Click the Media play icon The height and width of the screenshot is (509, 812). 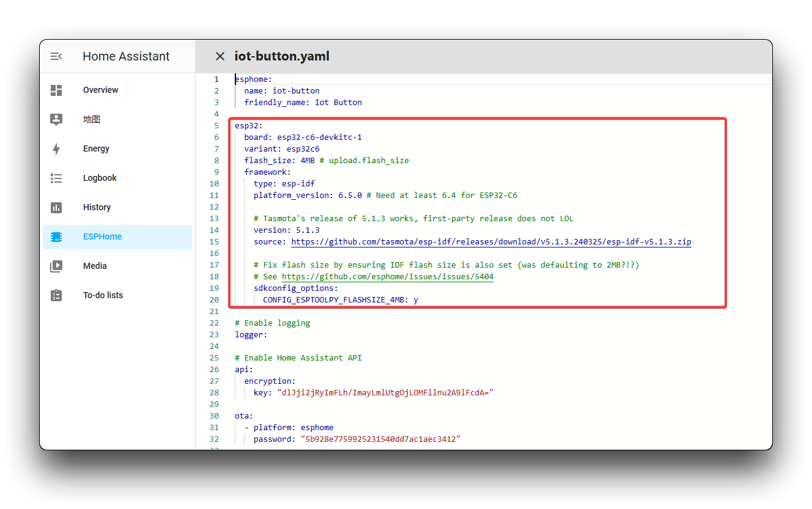pyautogui.click(x=56, y=266)
